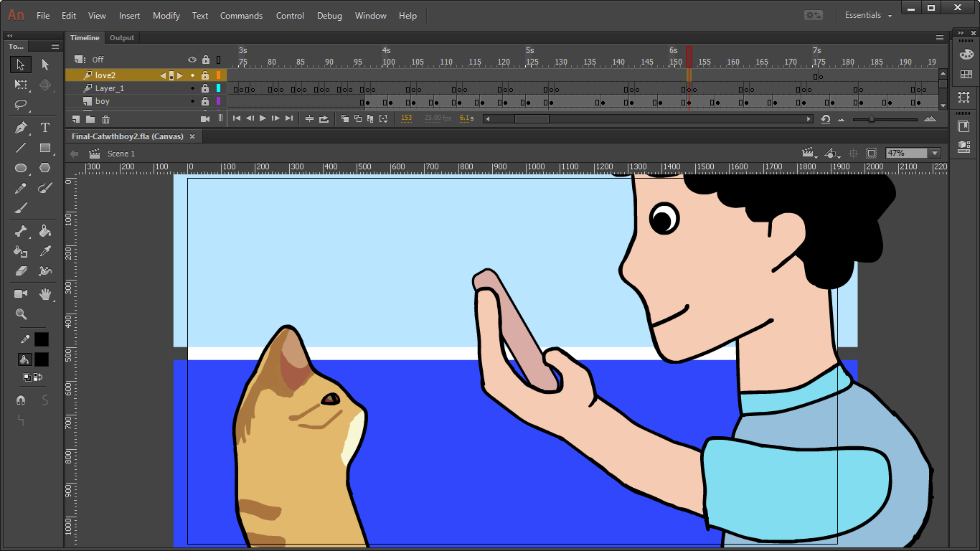
Task: Open the Library panel icon
Action: coord(963,126)
